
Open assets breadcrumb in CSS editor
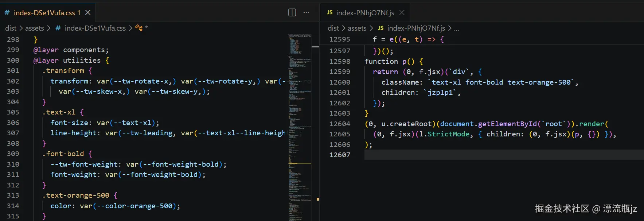coord(35,28)
